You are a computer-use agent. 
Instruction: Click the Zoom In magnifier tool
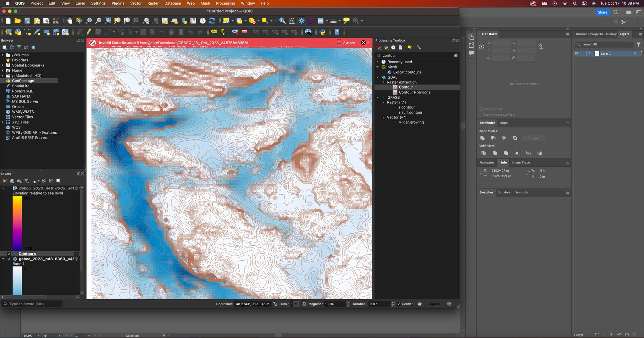click(89, 21)
